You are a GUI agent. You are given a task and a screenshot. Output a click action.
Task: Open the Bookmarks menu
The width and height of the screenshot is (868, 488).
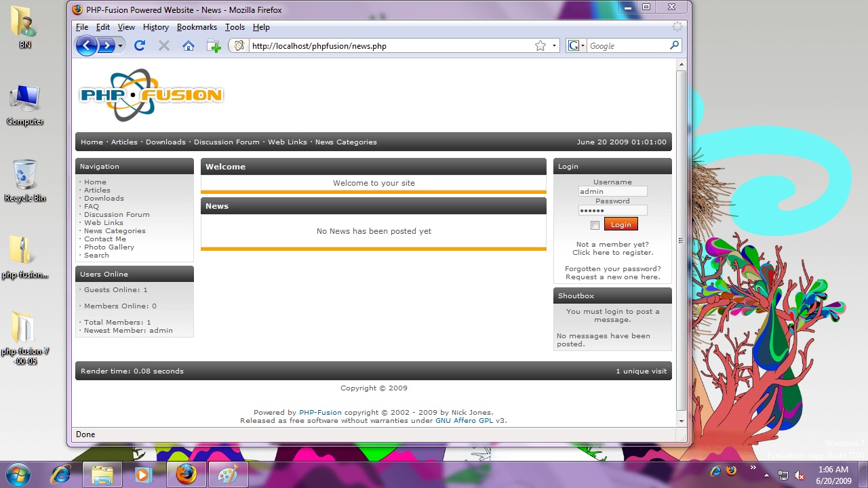point(197,27)
